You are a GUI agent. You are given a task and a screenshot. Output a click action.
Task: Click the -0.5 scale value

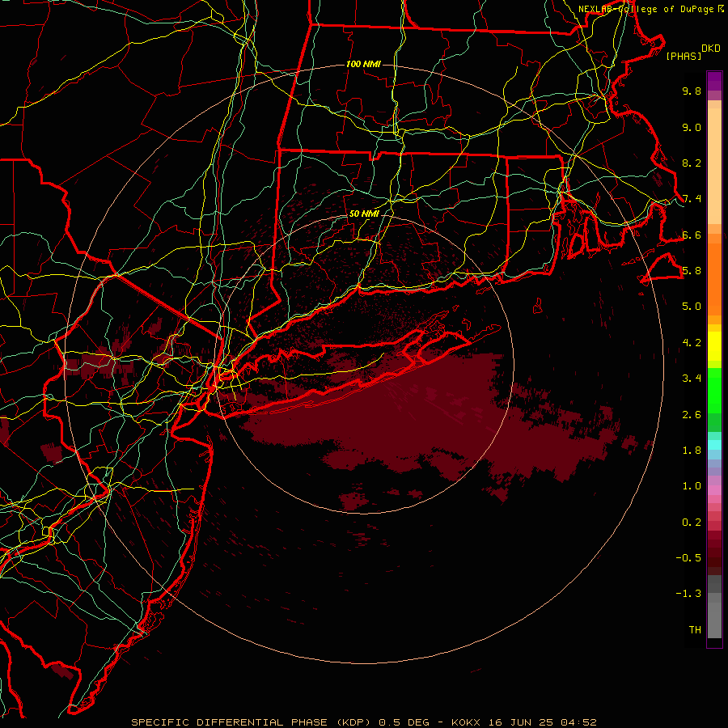click(688, 558)
